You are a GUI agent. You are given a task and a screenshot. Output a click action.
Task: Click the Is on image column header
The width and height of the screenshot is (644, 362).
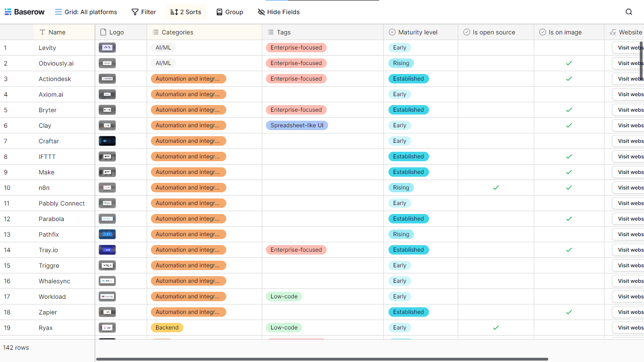[569, 32]
